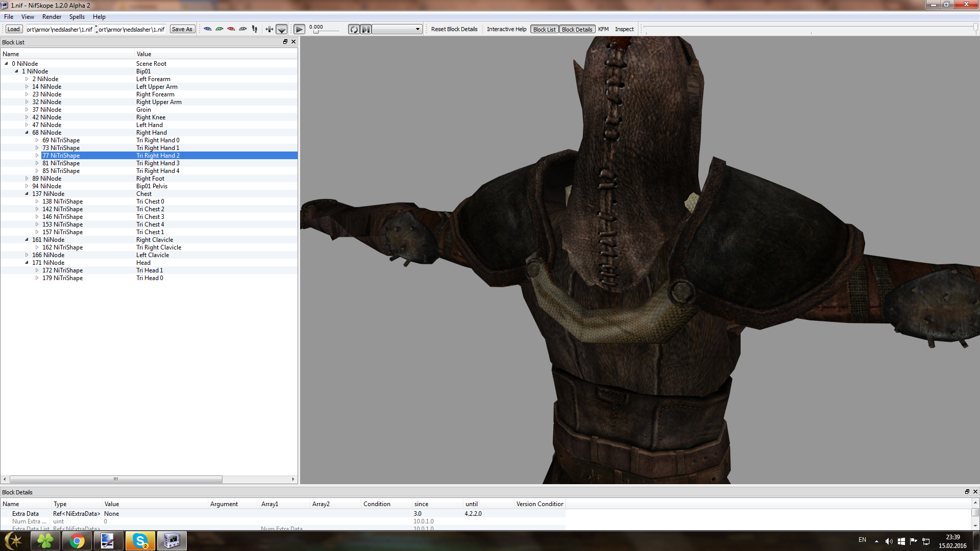The height and width of the screenshot is (551, 980).
Task: Click the Block List Value column header
Action: (x=216, y=54)
